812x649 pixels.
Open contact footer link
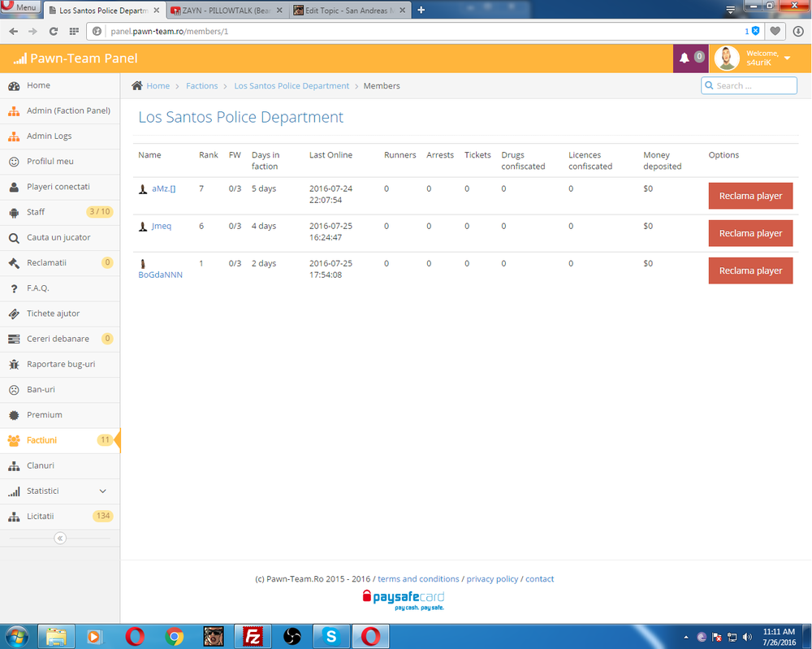click(540, 578)
